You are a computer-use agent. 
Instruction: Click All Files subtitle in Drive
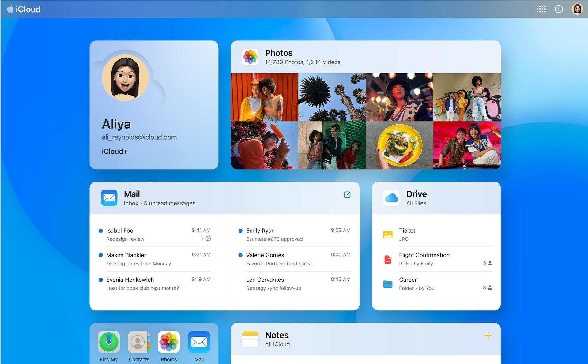tap(416, 203)
